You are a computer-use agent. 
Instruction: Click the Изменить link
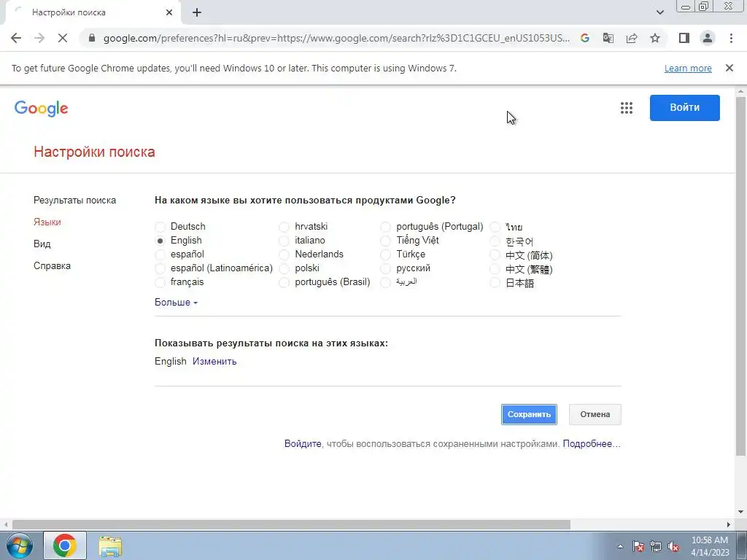click(x=214, y=362)
